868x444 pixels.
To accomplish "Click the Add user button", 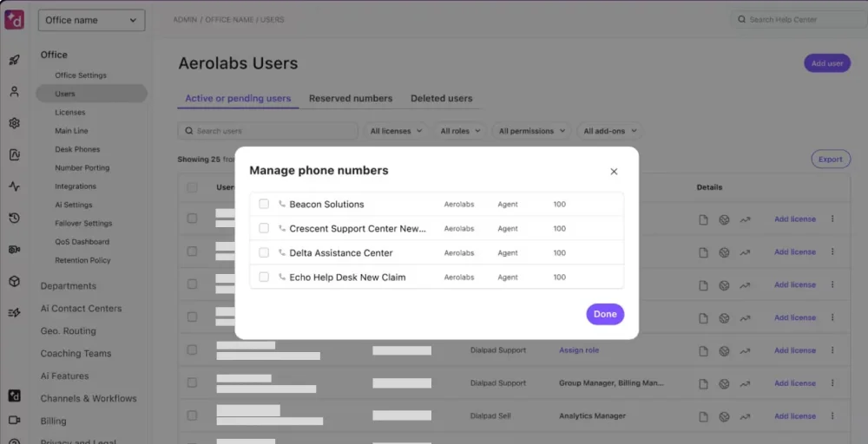I will [x=827, y=63].
